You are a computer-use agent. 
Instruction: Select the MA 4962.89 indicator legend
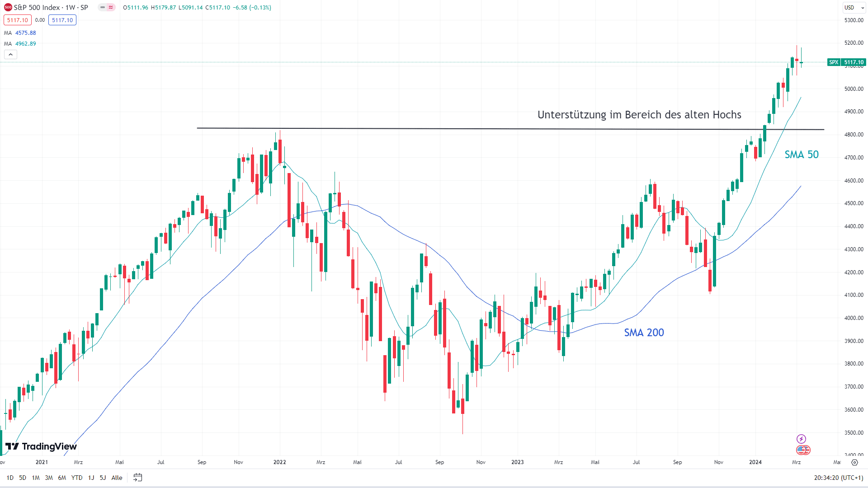point(20,44)
